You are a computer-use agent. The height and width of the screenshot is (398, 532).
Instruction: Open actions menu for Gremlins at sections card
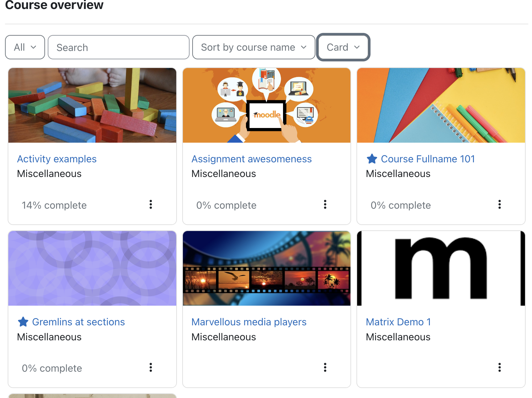point(151,367)
